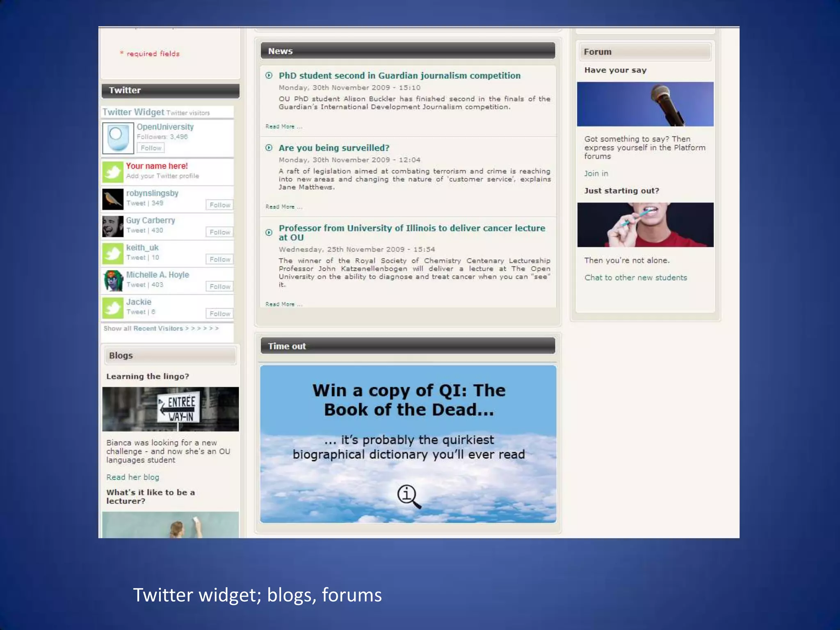Click the Entrée Way-in blog thumbnail
The image size is (840, 630).
pos(170,409)
